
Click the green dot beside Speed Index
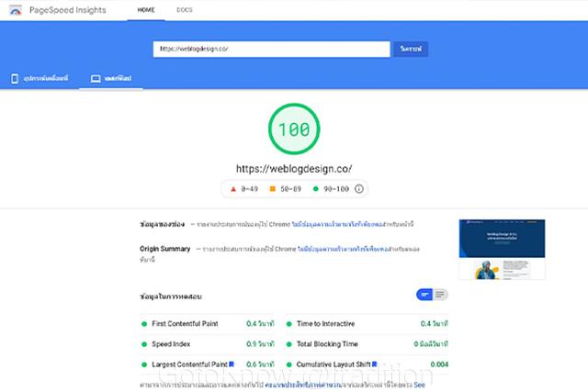point(144,344)
